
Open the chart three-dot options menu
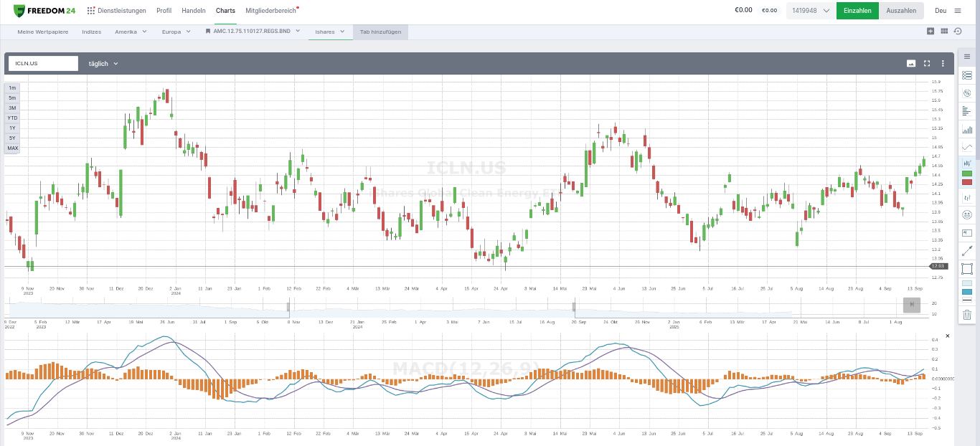pos(943,63)
